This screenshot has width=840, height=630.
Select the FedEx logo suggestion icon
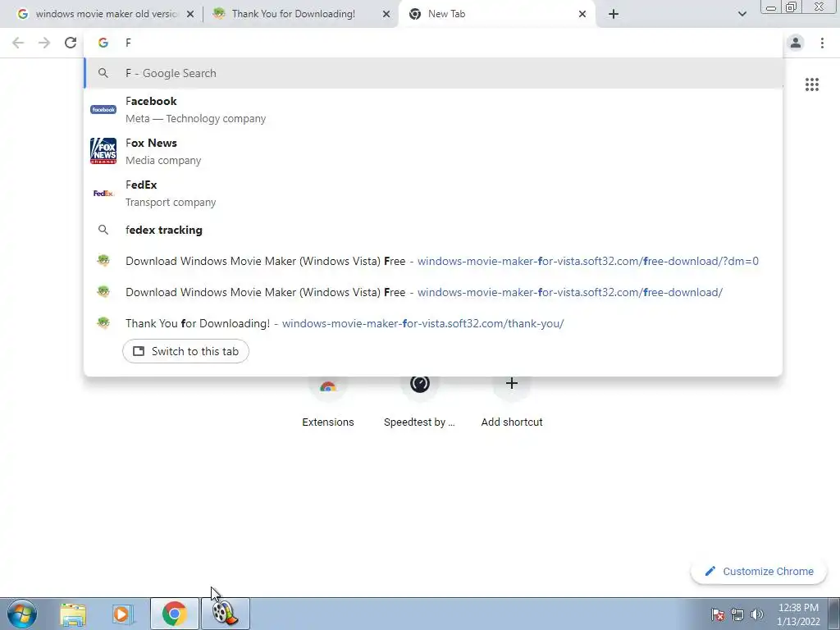click(103, 193)
